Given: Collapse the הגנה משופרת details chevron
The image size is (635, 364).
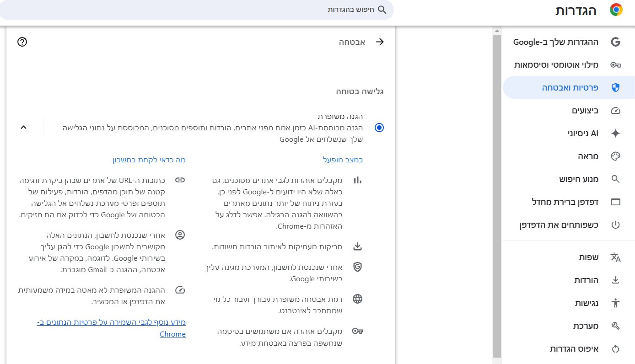Looking at the screenshot, I should pyautogui.click(x=24, y=127).
